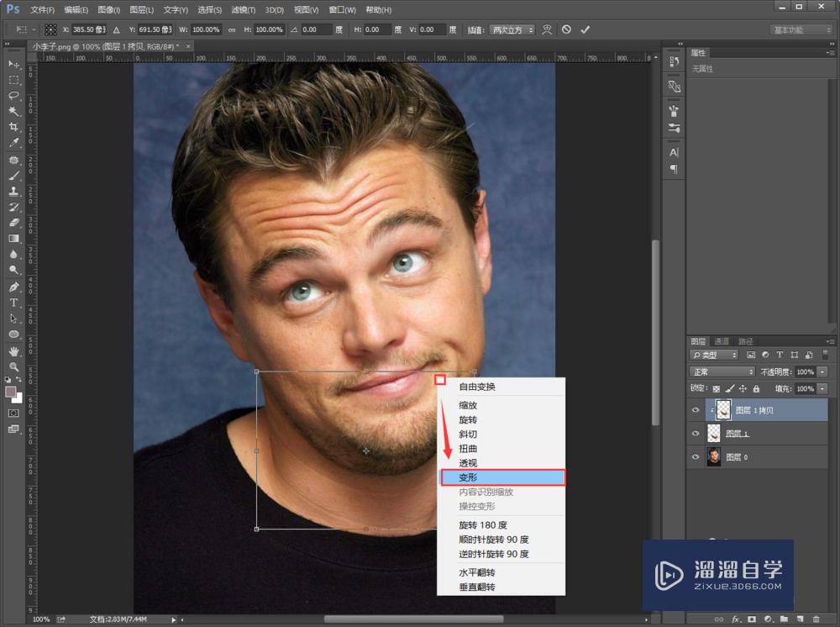Switch to the 通道 panel tab
Screen dimensions: 840x627
pyautogui.click(x=722, y=341)
